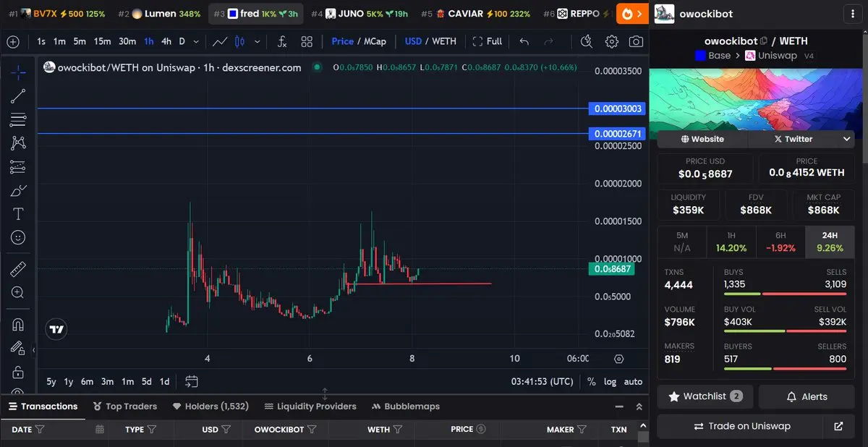The height and width of the screenshot is (447, 868).
Task: Open the go to date calendar
Action: [x=192, y=380]
